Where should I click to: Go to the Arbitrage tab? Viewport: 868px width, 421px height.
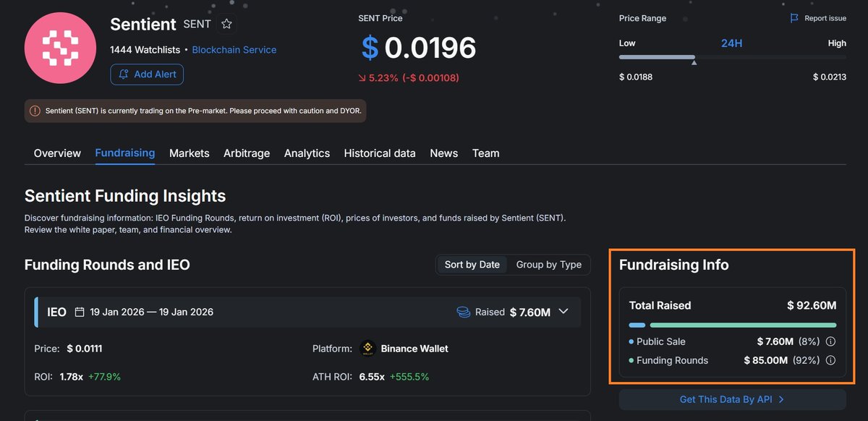click(x=247, y=153)
